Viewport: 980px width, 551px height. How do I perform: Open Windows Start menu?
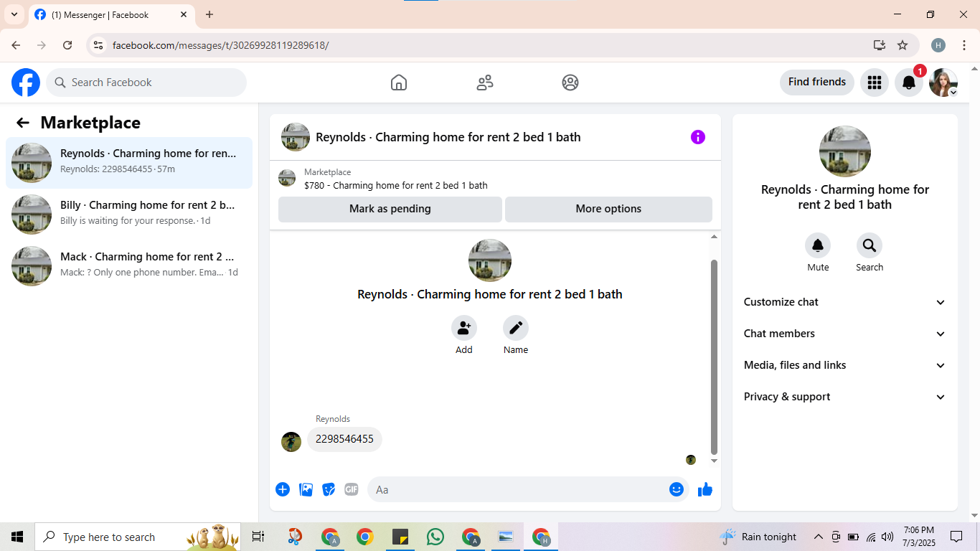(17, 537)
